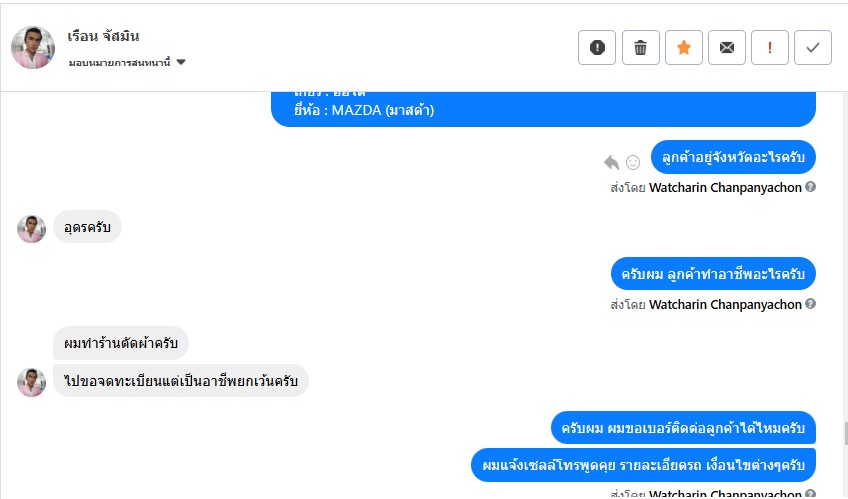Toggle the orange star follow-up icon
Screen dimensions: 848x499
pos(684,48)
